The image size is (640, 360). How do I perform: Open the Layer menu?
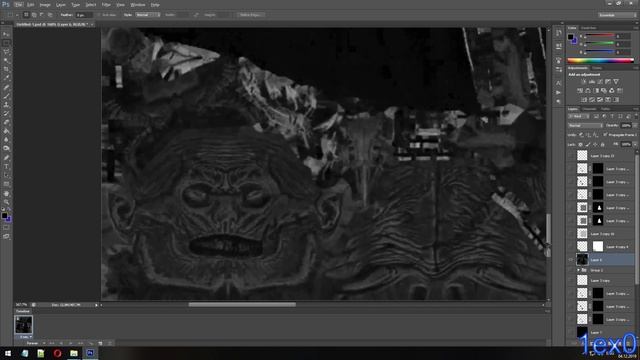point(60,5)
